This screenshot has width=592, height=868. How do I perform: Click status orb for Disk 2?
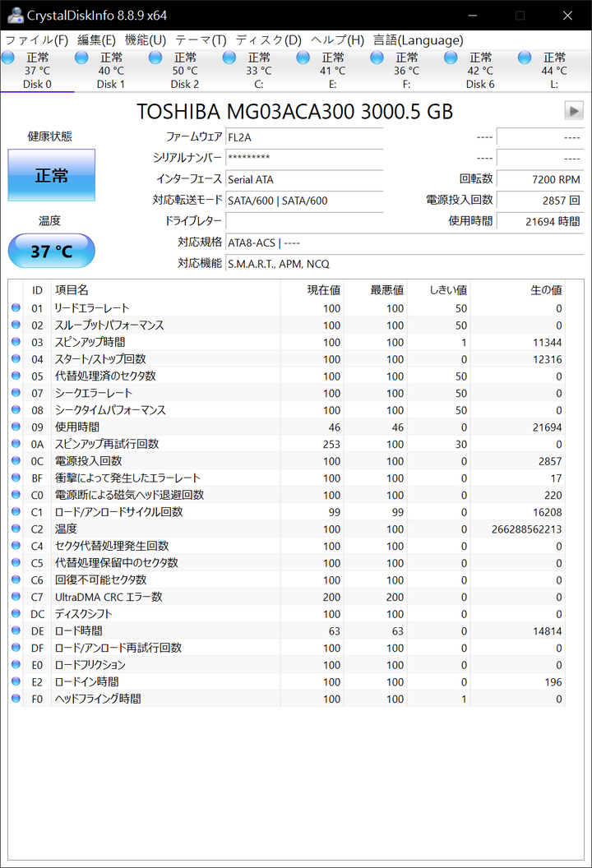click(x=155, y=57)
